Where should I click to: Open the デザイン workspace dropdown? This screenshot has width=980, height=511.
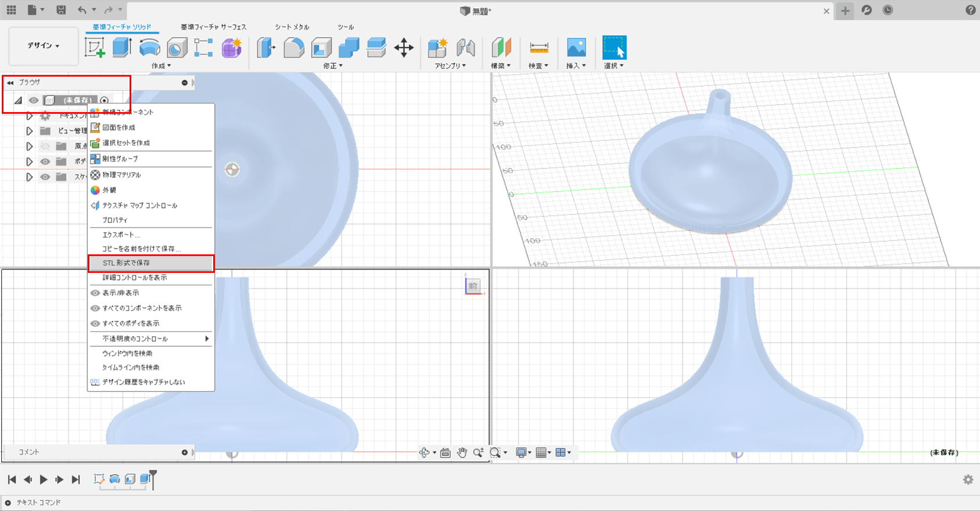[x=44, y=46]
